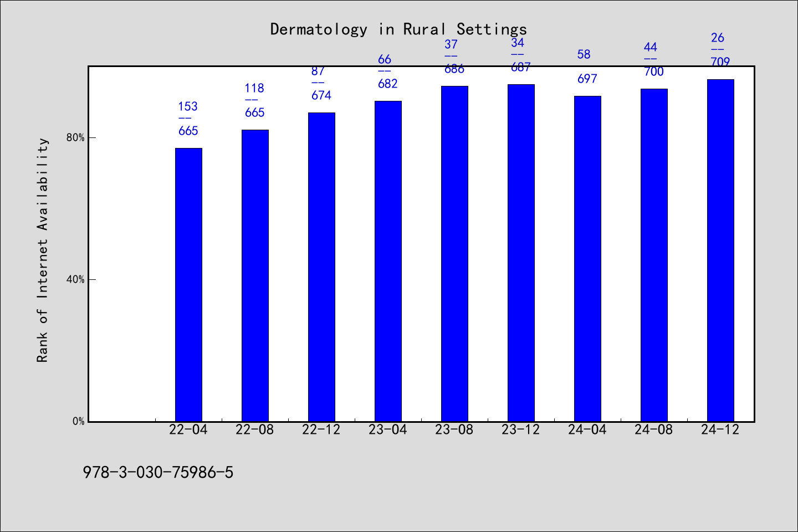This screenshot has height=532, width=798.
Task: Select the 24-12 x-axis label
Action: pyautogui.click(x=720, y=430)
